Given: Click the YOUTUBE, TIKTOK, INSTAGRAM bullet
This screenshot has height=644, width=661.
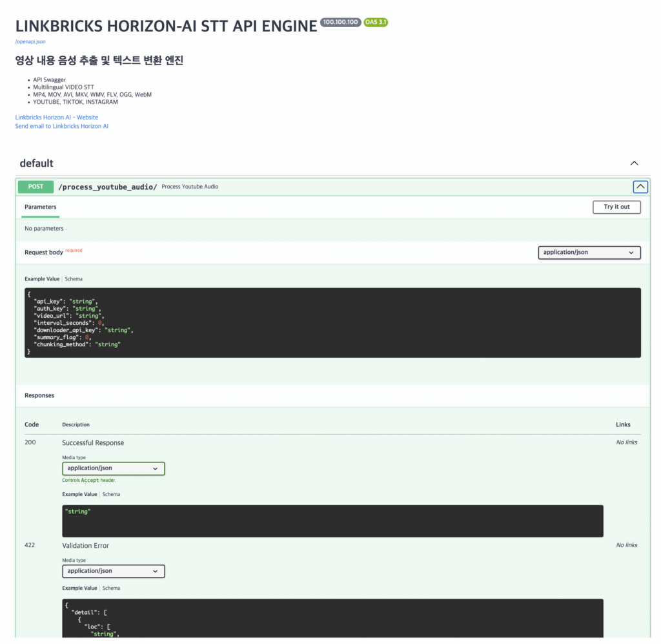Looking at the screenshot, I should (76, 102).
